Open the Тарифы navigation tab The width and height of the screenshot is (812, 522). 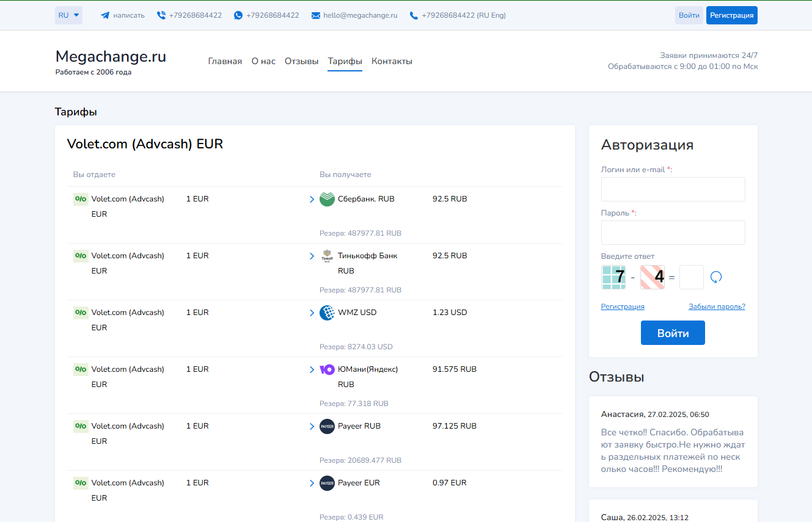tap(345, 61)
